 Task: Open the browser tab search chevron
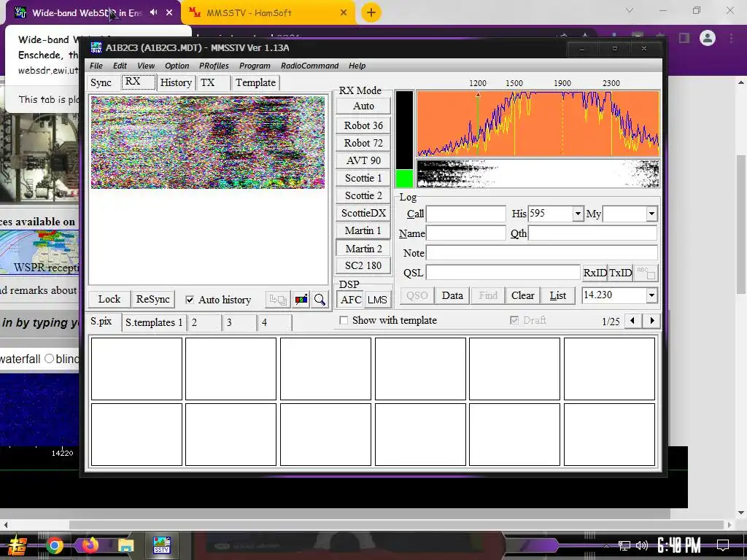pos(630,10)
